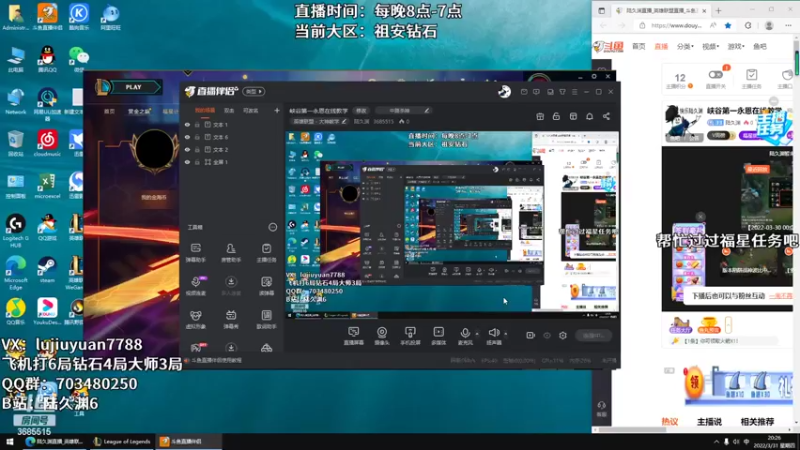Click the record video icon beside the eye

[530, 335]
